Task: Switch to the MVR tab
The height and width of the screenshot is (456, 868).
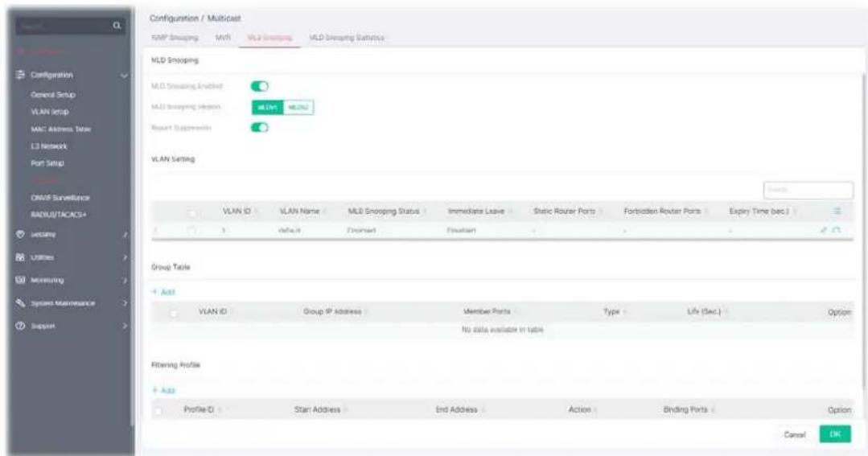Action: point(223,38)
